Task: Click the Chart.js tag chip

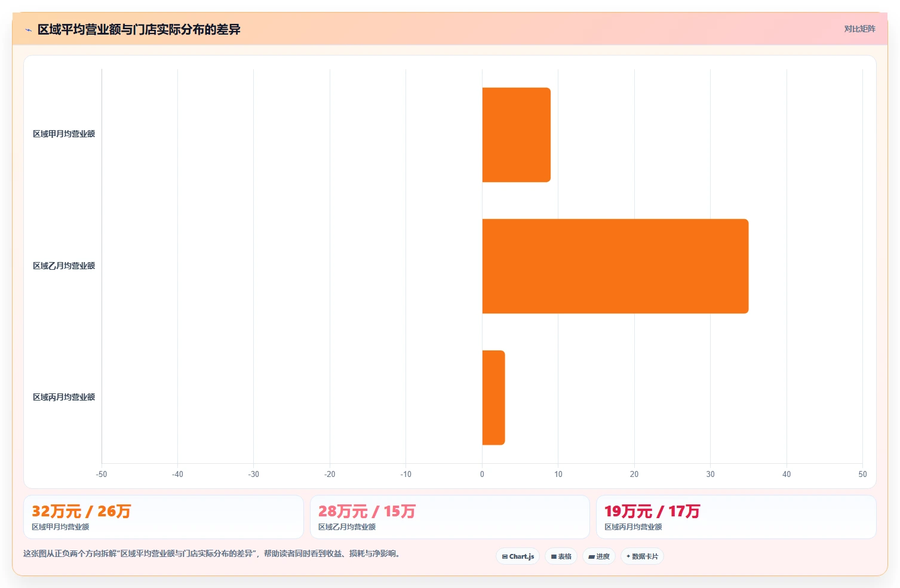Action: (518, 556)
